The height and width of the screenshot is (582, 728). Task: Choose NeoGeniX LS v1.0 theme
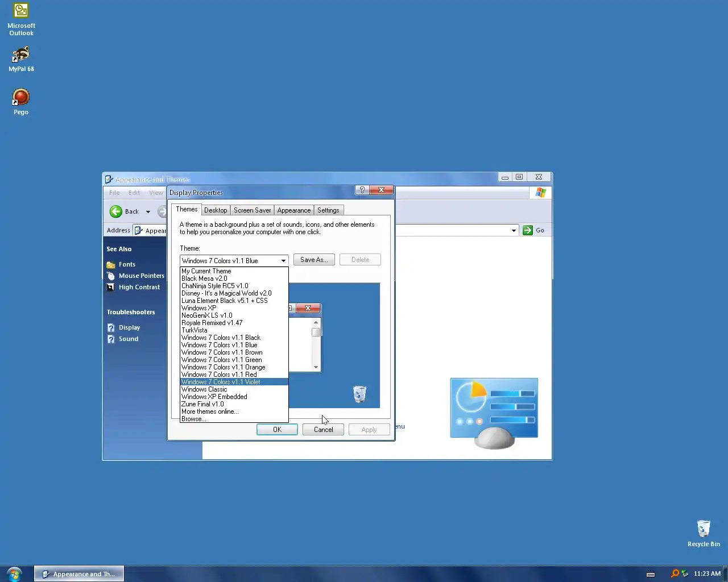234,315
